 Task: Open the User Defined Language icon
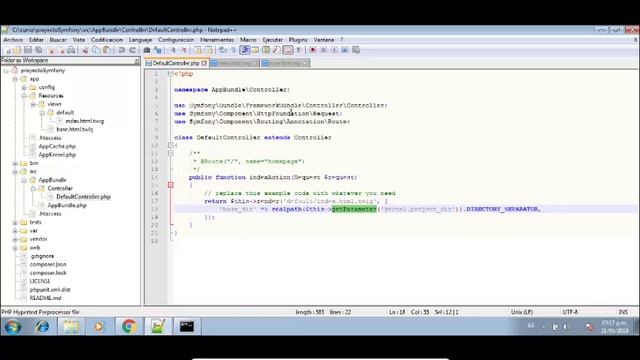coord(255,50)
